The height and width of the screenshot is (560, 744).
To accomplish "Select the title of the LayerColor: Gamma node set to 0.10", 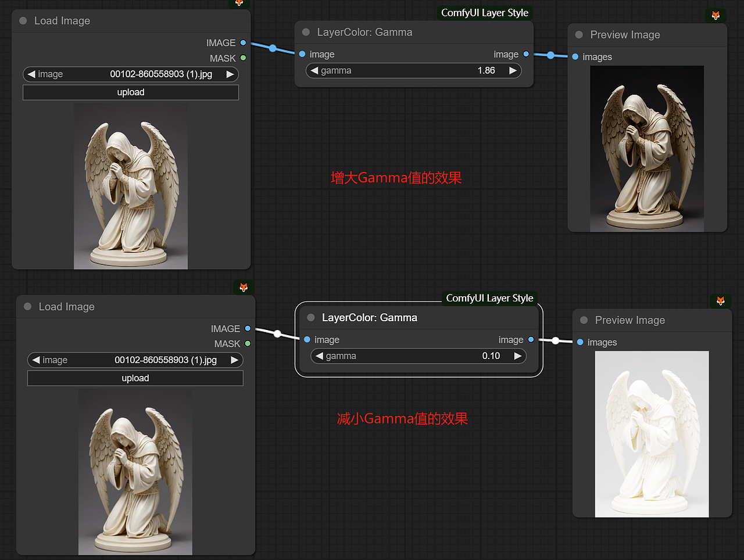I will point(370,318).
